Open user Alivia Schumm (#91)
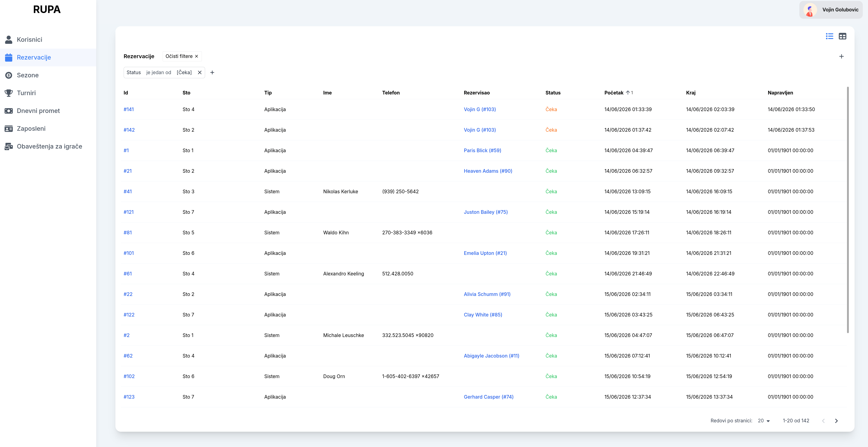The width and height of the screenshot is (868, 447). point(487,294)
